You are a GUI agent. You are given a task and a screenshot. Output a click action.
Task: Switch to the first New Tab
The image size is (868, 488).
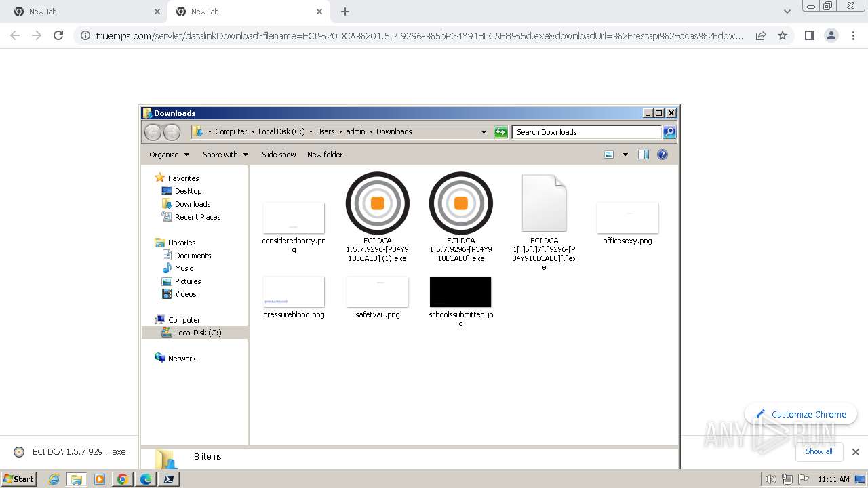[x=85, y=12]
